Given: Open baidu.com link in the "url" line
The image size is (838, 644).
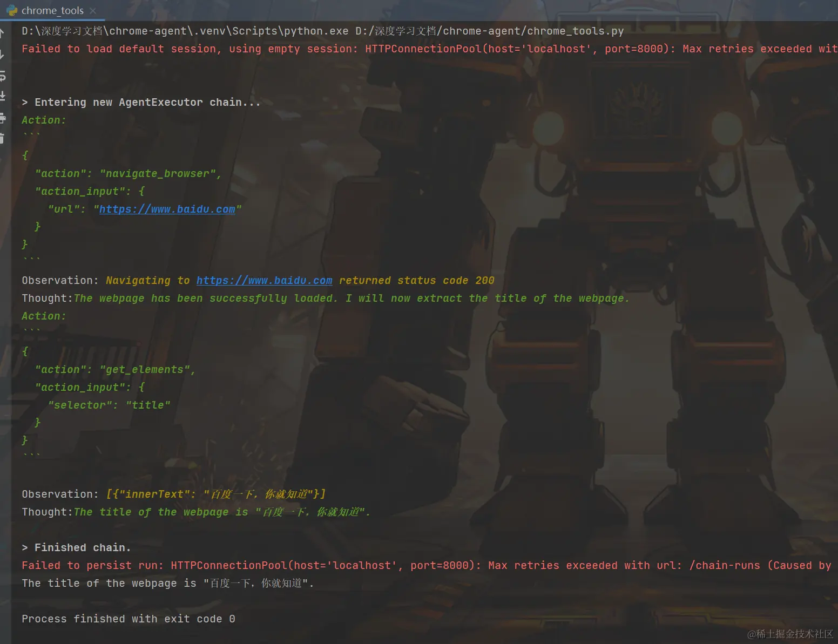Looking at the screenshot, I should [167, 209].
